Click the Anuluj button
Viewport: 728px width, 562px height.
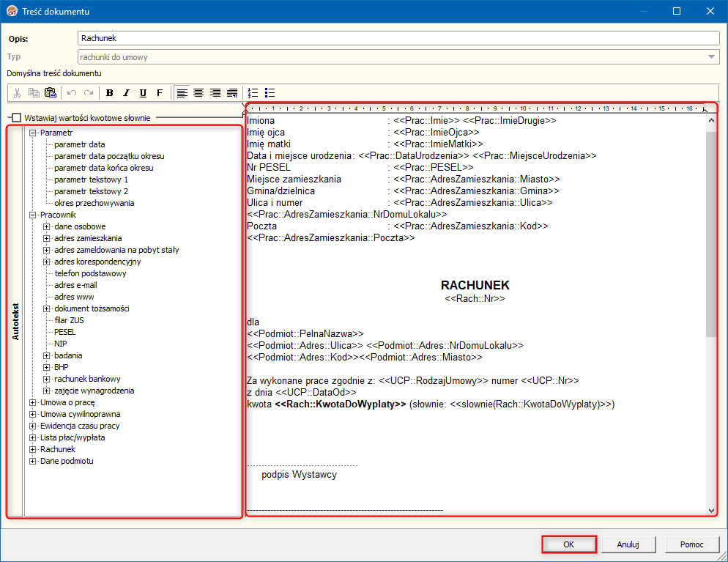pyautogui.click(x=628, y=544)
